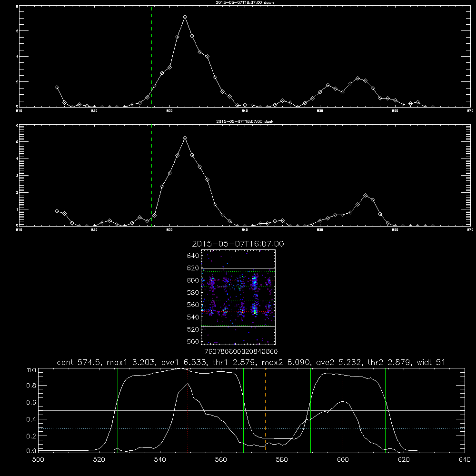Click the orange dashed center line in bottom plot
This screenshot has width=476, height=476.
[x=265, y=410]
